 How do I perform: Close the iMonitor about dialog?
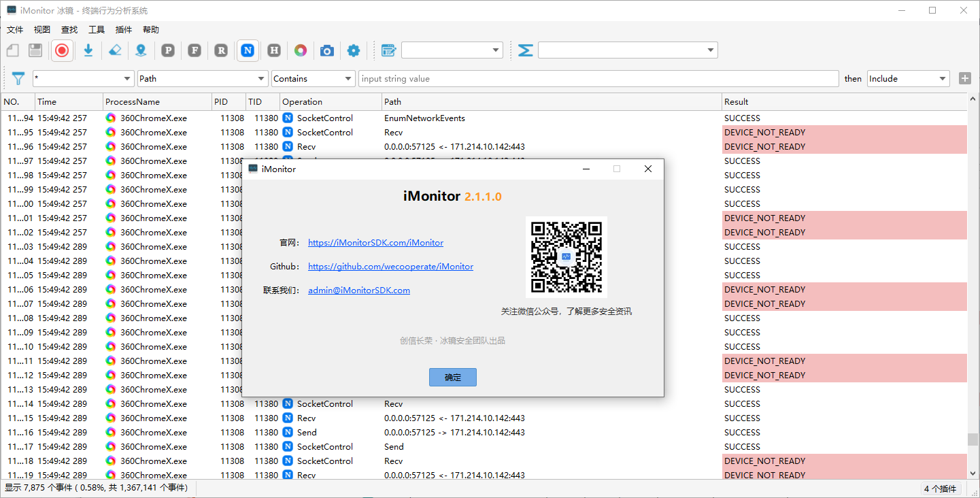(648, 169)
